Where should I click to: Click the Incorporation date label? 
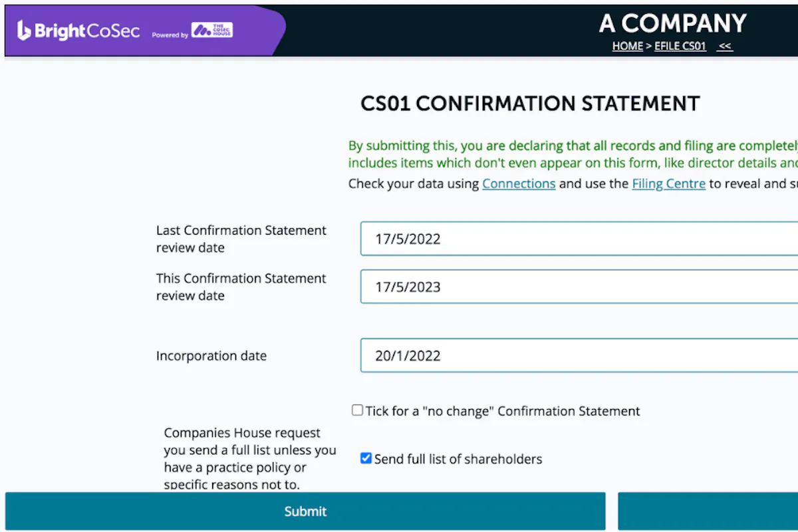[211, 356]
